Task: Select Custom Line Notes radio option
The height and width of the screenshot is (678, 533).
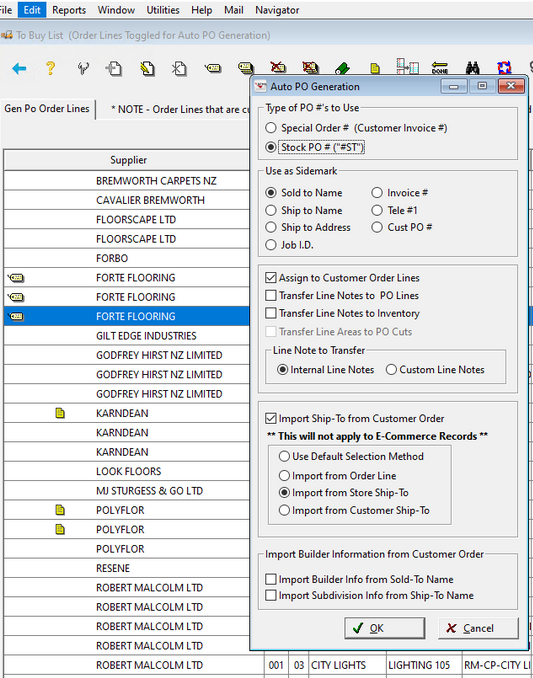Action: coord(391,370)
